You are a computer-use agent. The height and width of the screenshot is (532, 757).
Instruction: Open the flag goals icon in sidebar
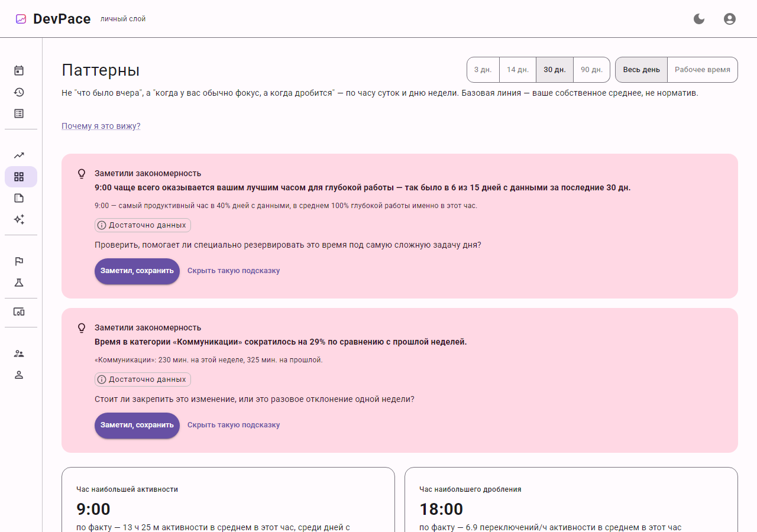[x=19, y=261]
